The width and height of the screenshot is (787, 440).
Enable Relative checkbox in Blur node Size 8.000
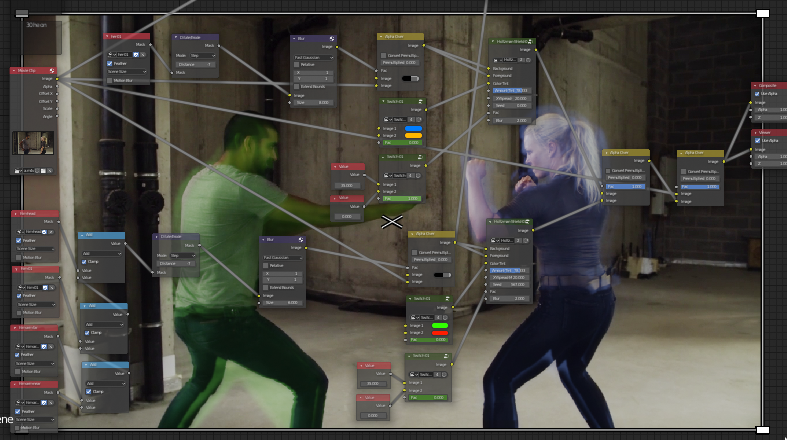point(297,65)
